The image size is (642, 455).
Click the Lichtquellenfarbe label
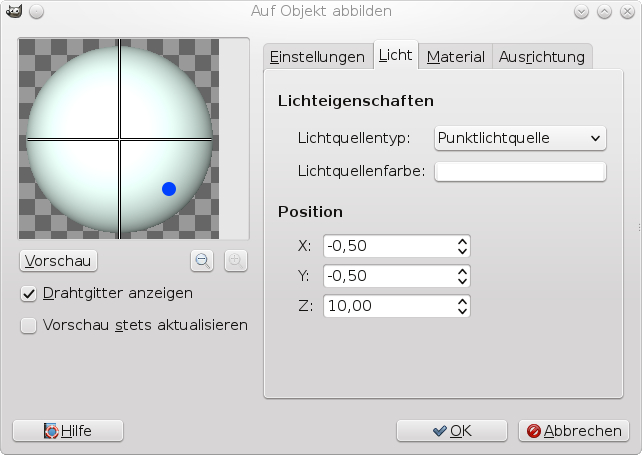point(362,171)
